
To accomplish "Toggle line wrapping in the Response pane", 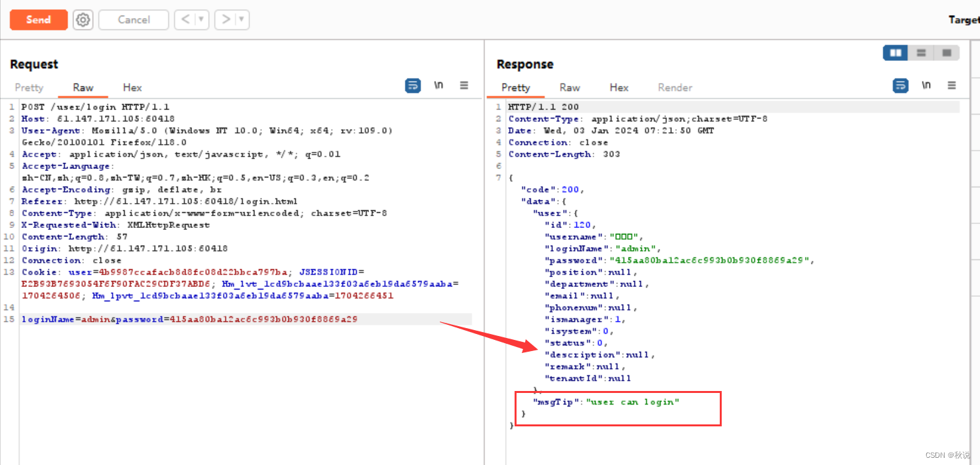I will pyautogui.click(x=901, y=85).
